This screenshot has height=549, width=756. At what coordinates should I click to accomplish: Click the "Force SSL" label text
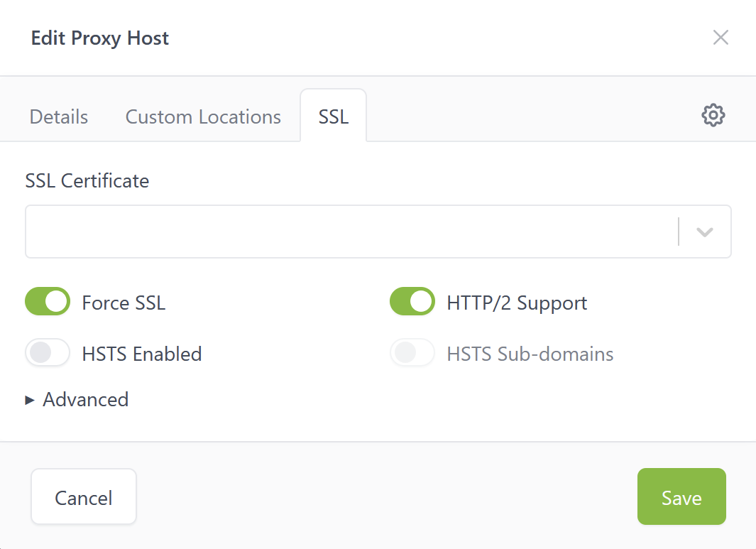(124, 303)
